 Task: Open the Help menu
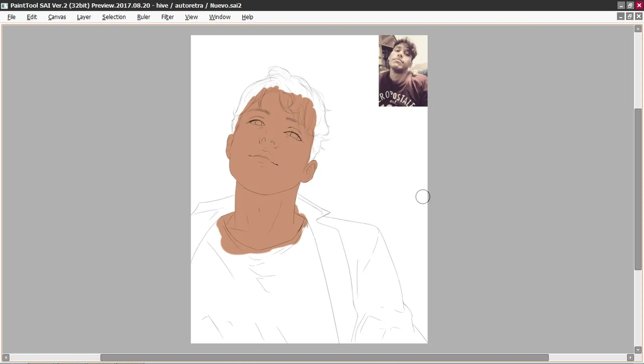[247, 17]
